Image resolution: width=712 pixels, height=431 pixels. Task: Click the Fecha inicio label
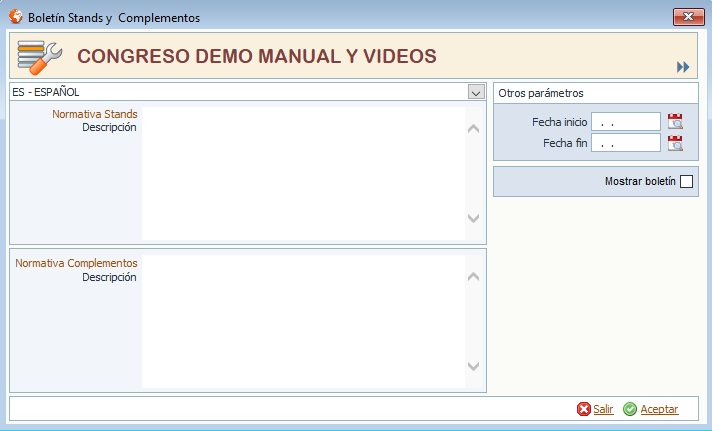coord(559,122)
